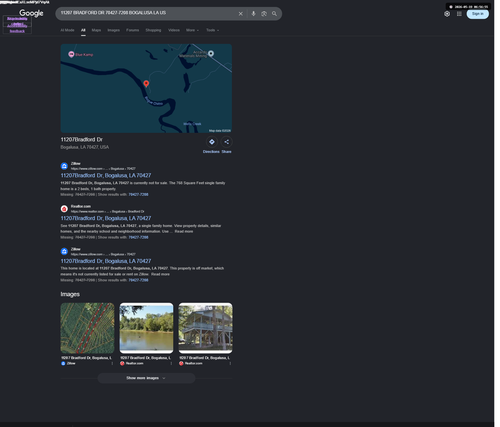Open the river view image thumbnail

pyautogui.click(x=146, y=328)
